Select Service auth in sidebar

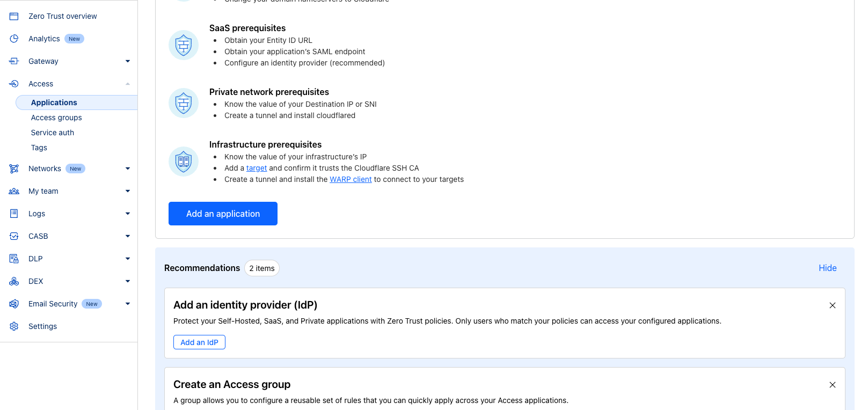coord(53,133)
